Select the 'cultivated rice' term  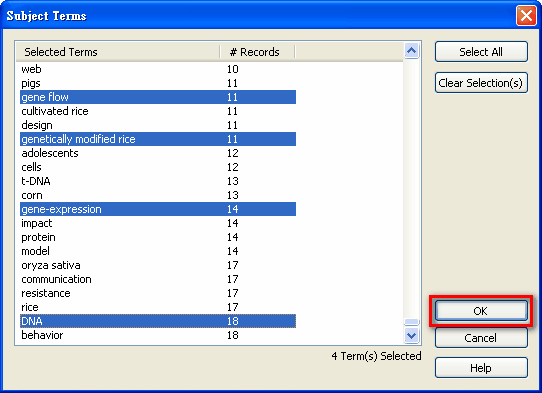pyautogui.click(x=158, y=111)
